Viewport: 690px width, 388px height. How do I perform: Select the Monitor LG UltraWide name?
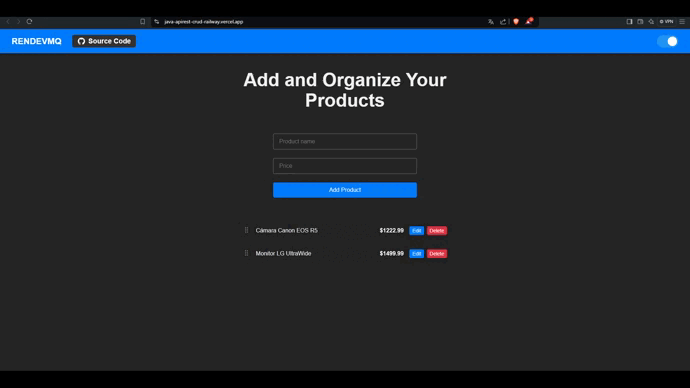coord(283,253)
